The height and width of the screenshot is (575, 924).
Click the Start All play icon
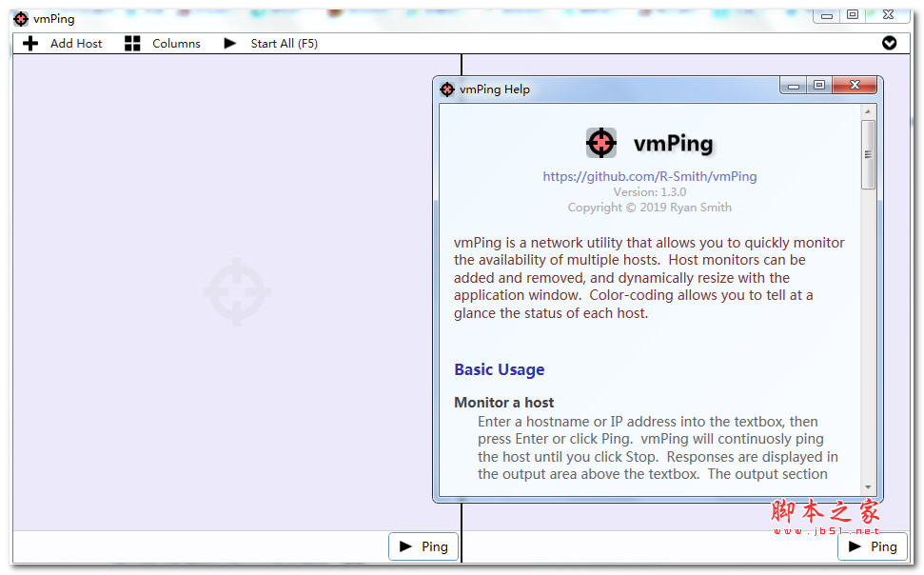[230, 43]
